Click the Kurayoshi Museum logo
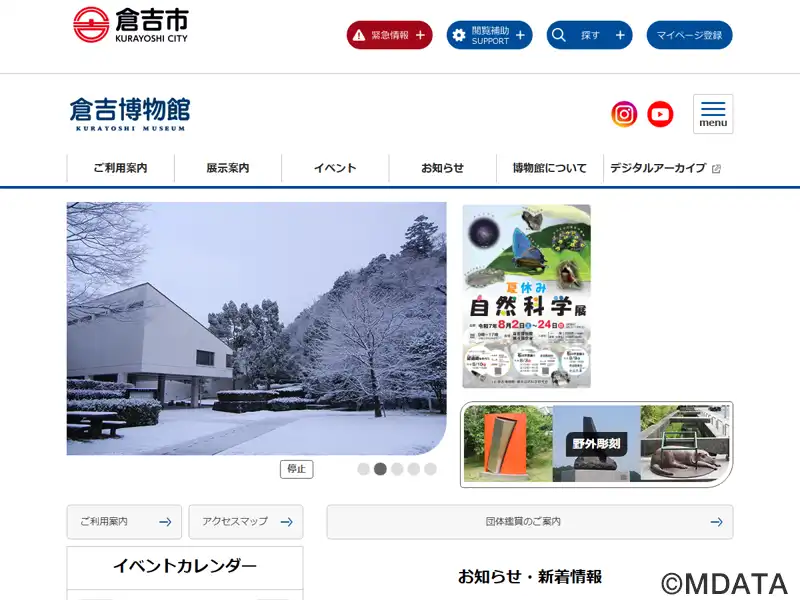 pyautogui.click(x=130, y=114)
